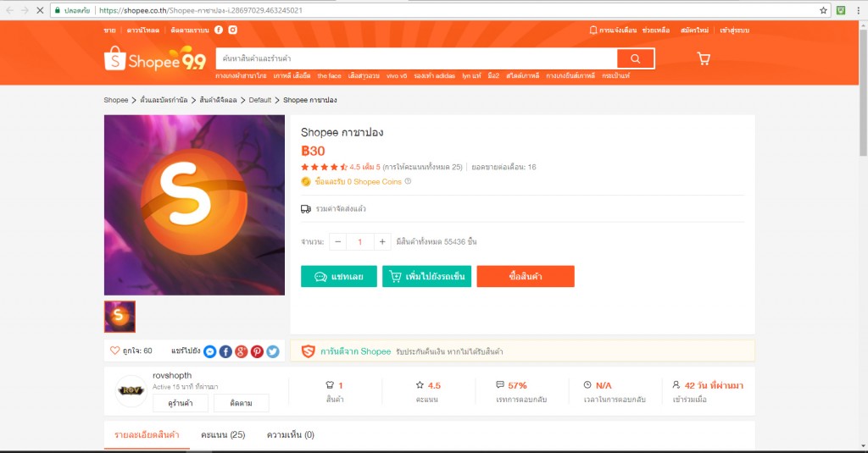Bookmark this page with the star icon
868x453 pixels.
[x=823, y=10]
